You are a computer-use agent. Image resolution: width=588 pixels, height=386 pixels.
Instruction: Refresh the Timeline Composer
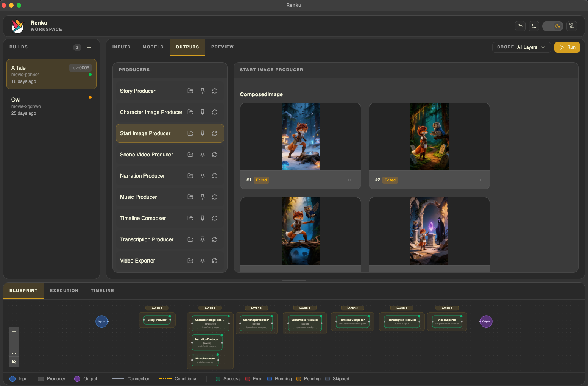click(215, 218)
